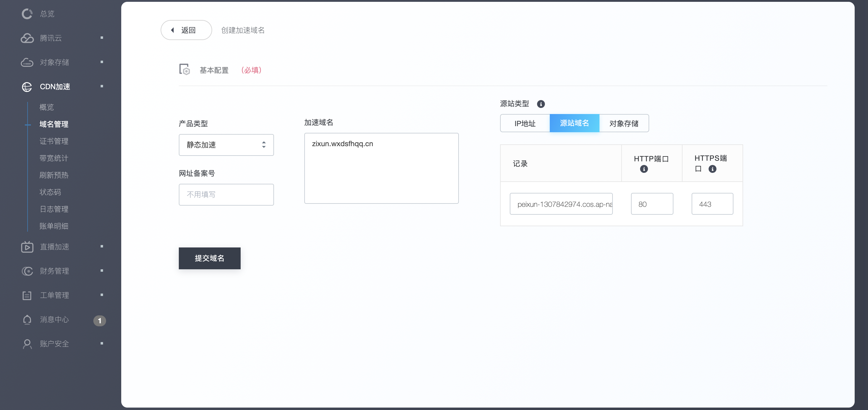Open the 产品类型 静态加速 dropdown
868x410 pixels.
[x=226, y=145]
